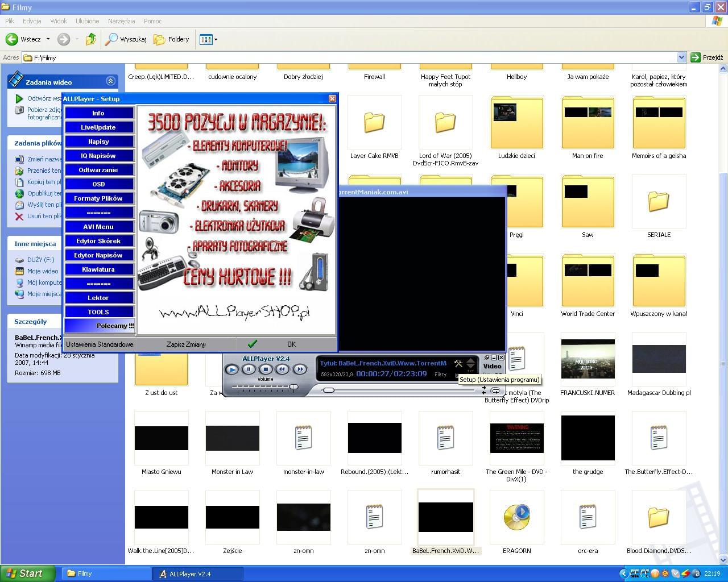Click the folder Up toolbar icon
The image size is (728, 582).
tap(91, 39)
